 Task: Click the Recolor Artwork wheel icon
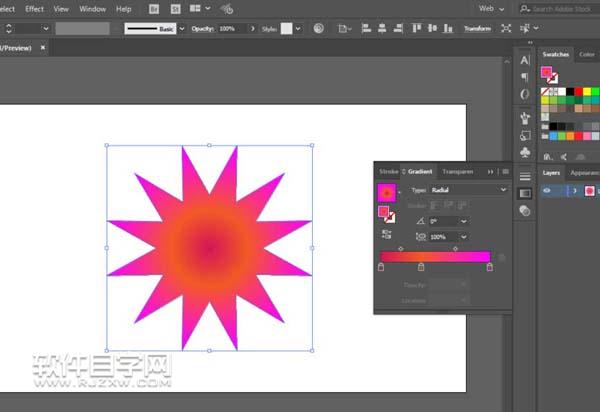[318, 29]
